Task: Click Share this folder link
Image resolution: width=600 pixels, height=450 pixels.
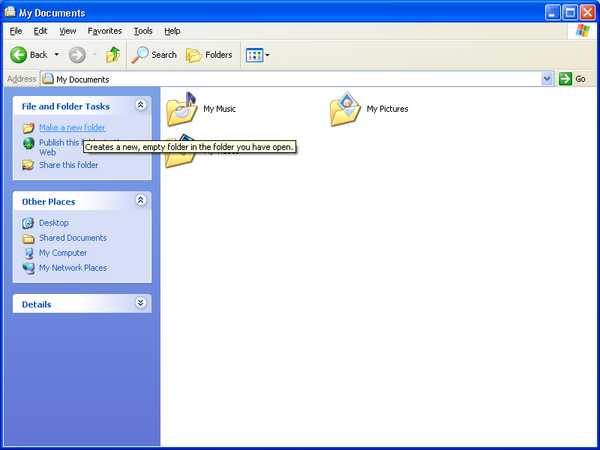Action: pos(68,165)
